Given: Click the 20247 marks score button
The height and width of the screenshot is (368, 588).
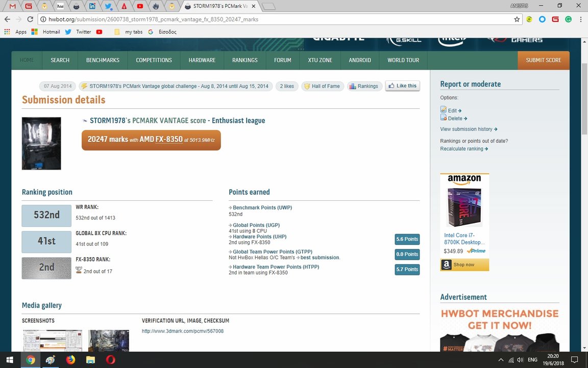Looking at the screenshot, I should coord(151,140).
